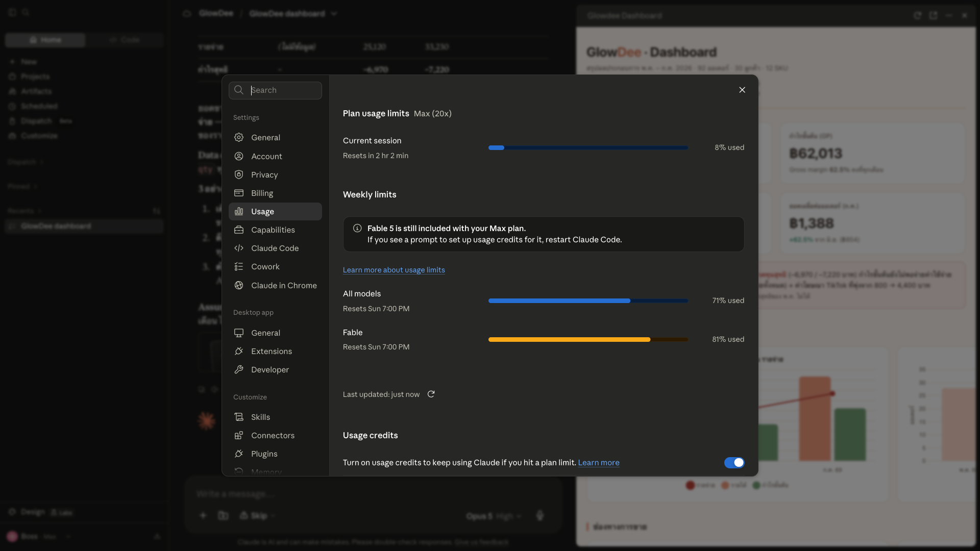
Task: Click plus attach icon in composer
Action: (x=203, y=516)
